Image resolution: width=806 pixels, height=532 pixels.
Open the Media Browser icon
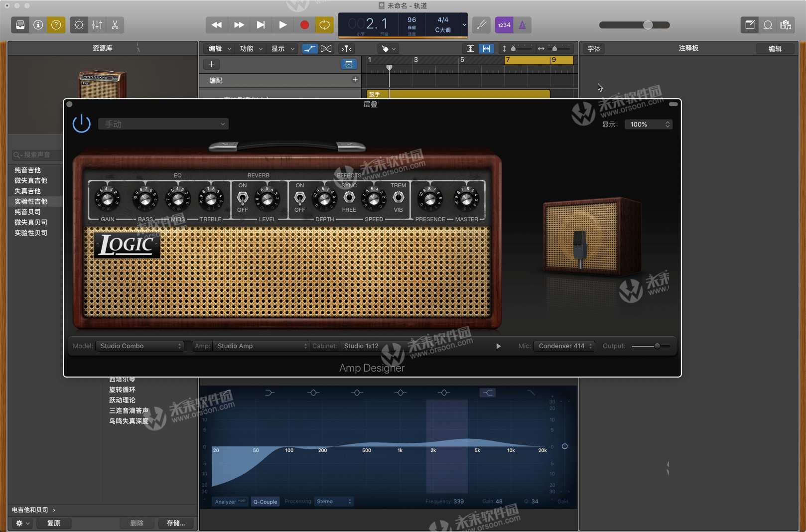pyautogui.click(x=786, y=25)
